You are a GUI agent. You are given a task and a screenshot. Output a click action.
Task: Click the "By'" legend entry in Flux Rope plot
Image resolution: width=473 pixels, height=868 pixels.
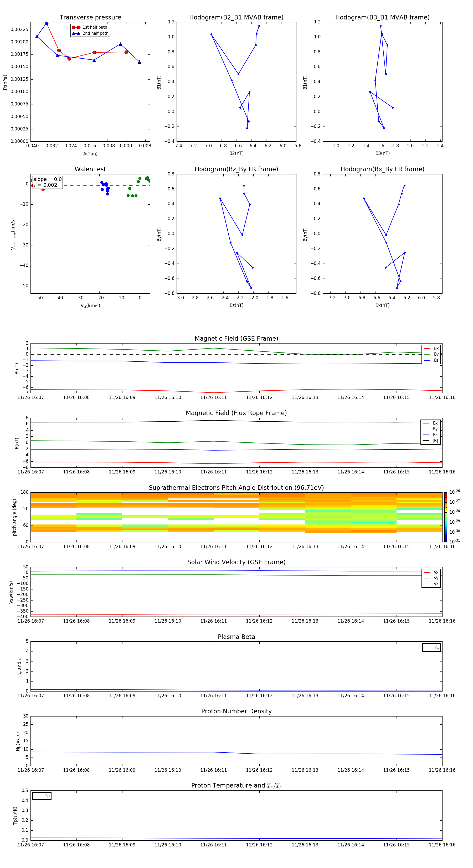431,429
